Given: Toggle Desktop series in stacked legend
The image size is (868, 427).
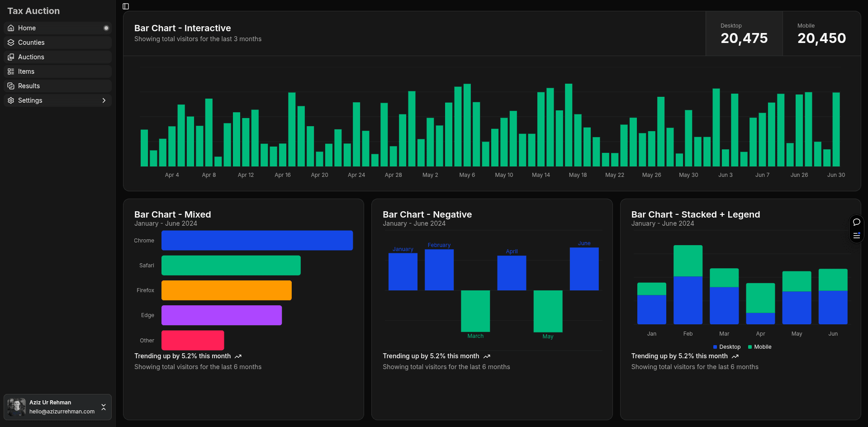Looking at the screenshot, I should pyautogui.click(x=726, y=347).
